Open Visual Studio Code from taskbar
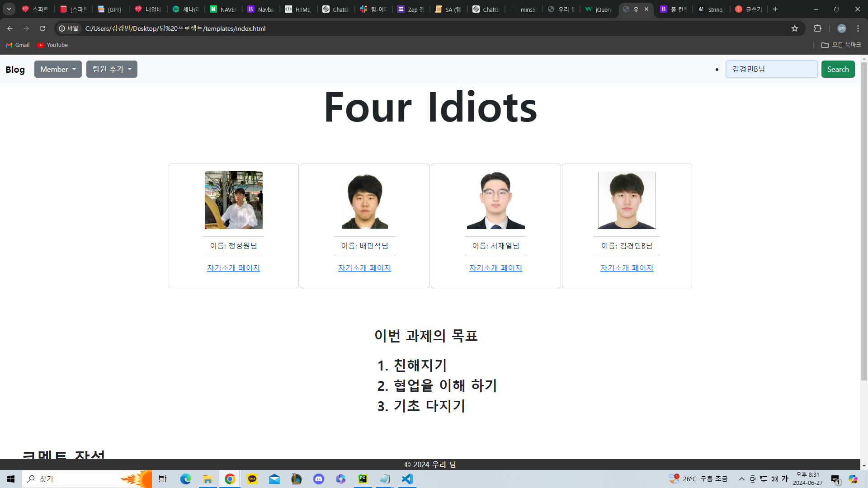 point(407,479)
